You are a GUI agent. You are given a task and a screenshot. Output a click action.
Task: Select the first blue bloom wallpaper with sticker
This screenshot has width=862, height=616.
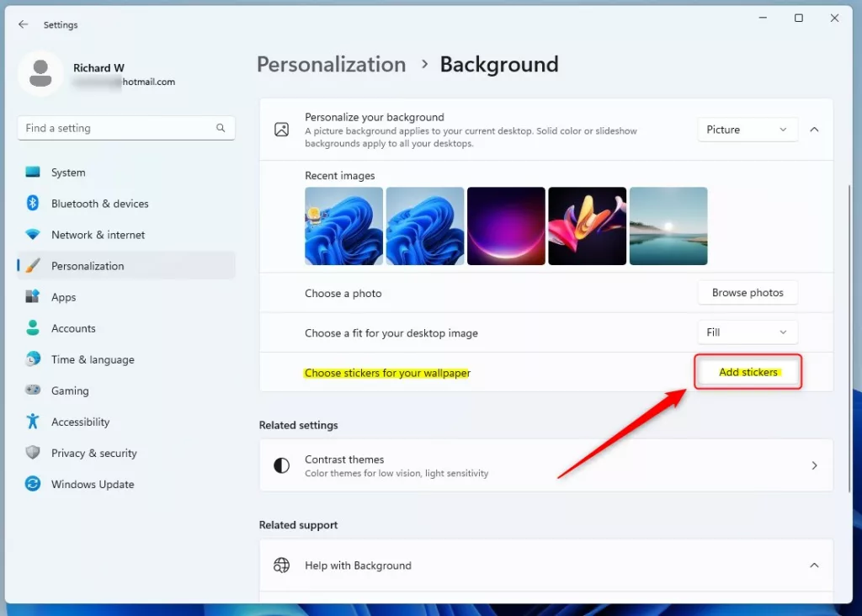click(x=344, y=226)
